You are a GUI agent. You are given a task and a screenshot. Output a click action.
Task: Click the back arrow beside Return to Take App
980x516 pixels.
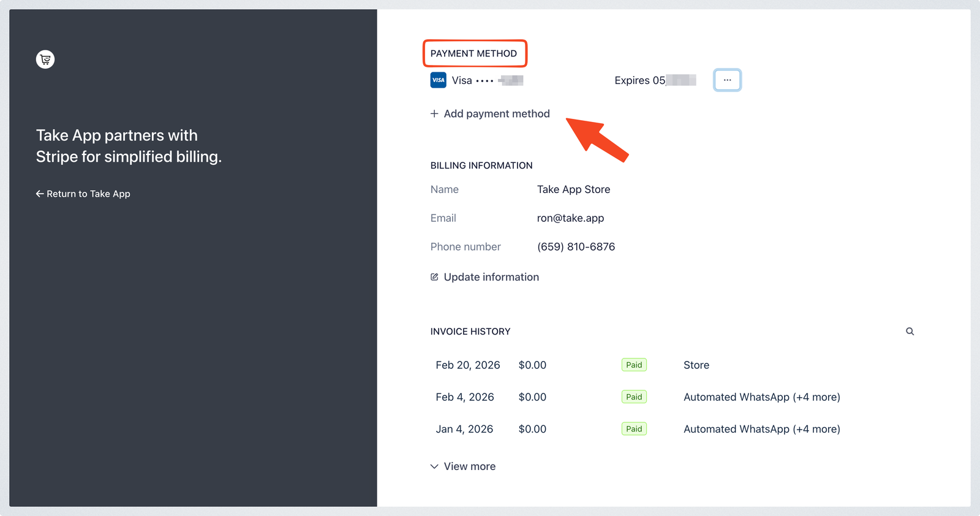(40, 194)
